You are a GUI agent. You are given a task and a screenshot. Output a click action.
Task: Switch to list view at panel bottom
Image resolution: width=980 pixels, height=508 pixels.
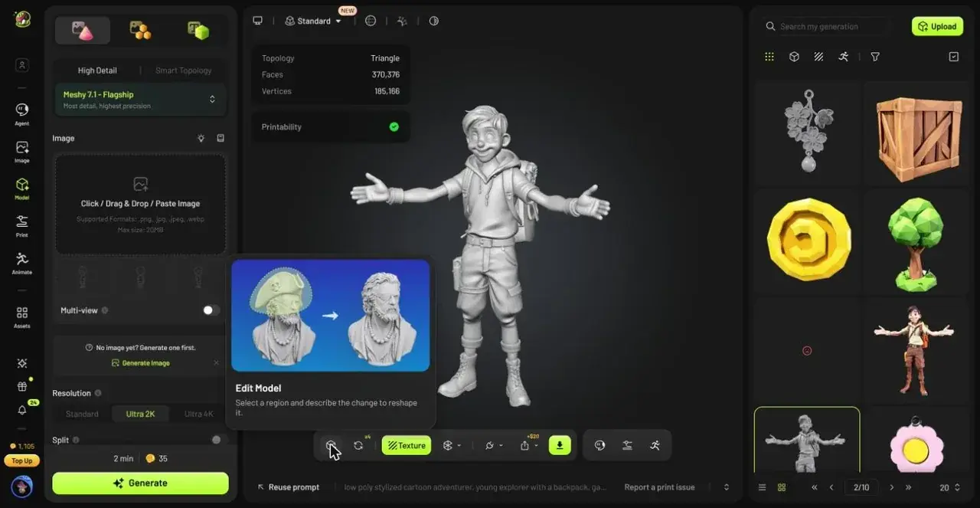[762, 487]
